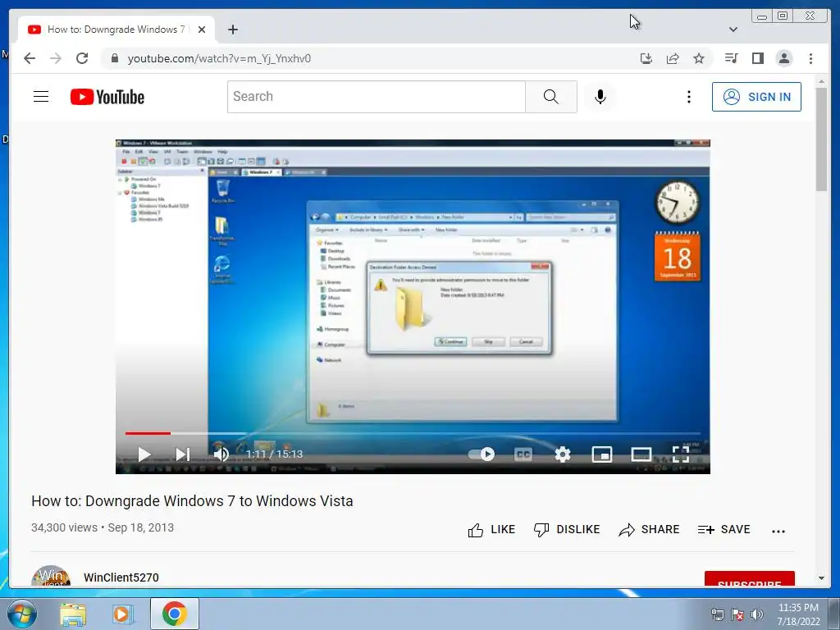Click the video title text

(x=192, y=501)
